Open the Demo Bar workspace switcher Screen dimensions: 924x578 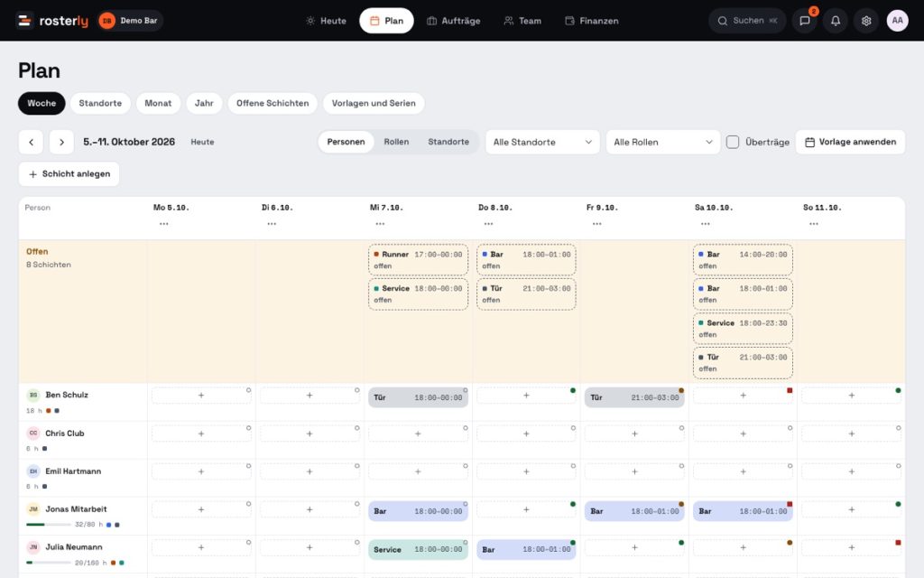coord(130,21)
